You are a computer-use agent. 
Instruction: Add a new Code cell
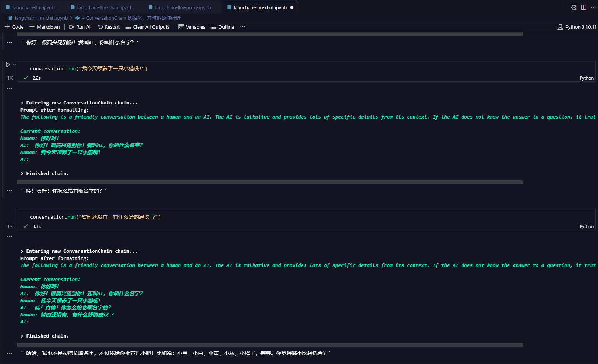[14, 27]
